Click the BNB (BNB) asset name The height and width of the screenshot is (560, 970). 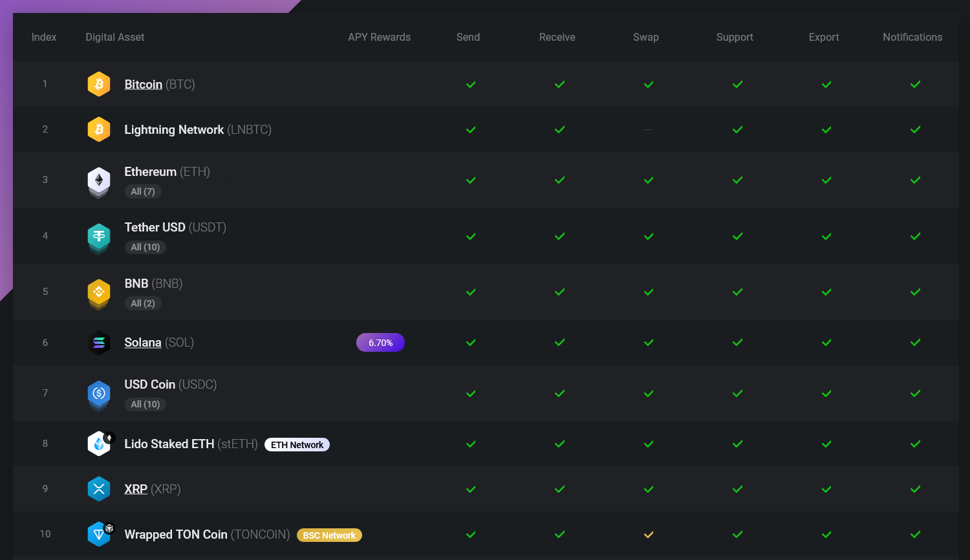tap(153, 283)
